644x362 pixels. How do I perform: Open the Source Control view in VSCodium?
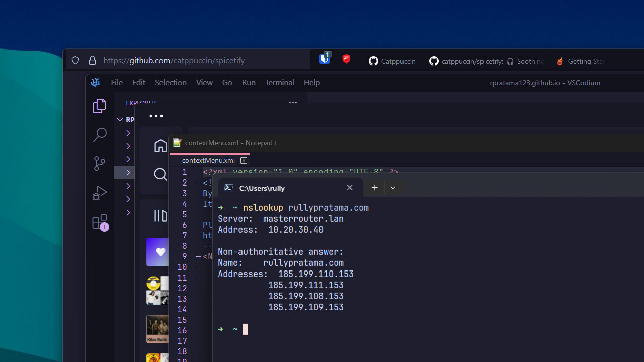(99, 164)
